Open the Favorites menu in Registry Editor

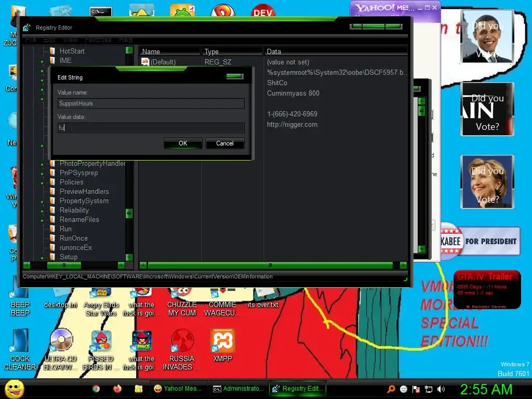[98, 40]
